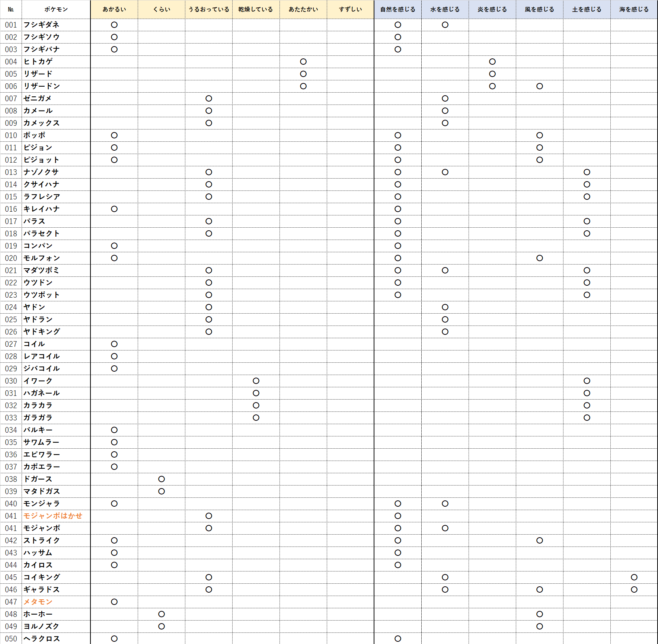This screenshot has width=658, height=644.
Task: Click ヒトカゲ's circle under あたたかい
Action: 303,62
